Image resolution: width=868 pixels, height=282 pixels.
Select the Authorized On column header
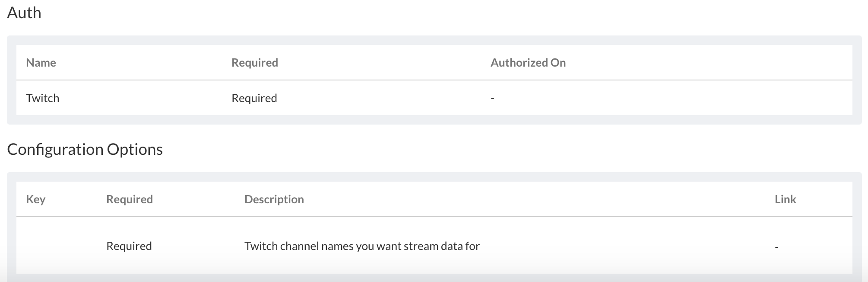pyautogui.click(x=528, y=63)
